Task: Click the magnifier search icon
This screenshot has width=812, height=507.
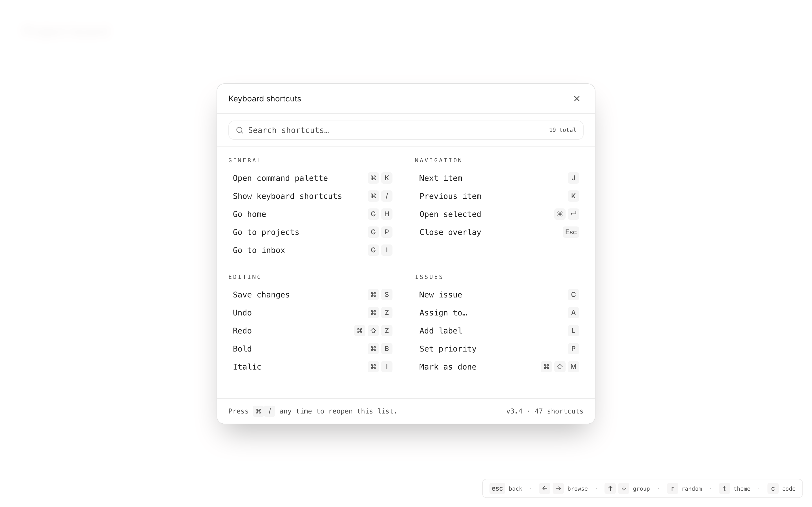Action: click(239, 130)
